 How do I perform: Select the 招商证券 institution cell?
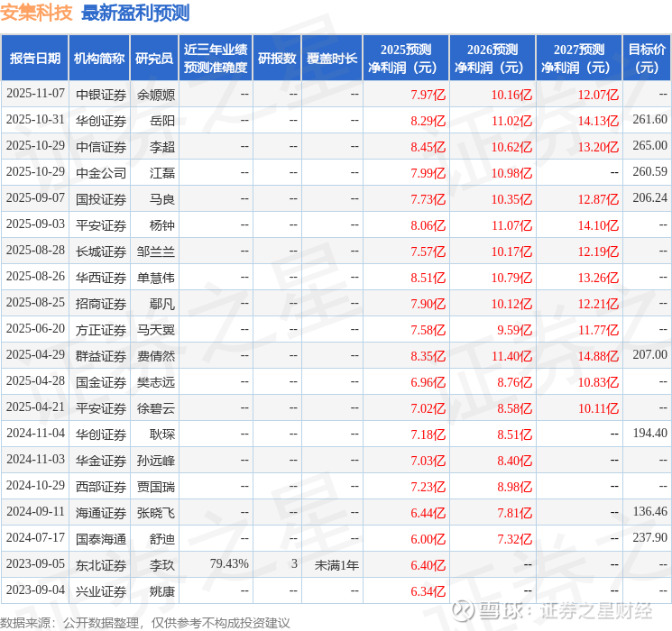tap(101, 303)
